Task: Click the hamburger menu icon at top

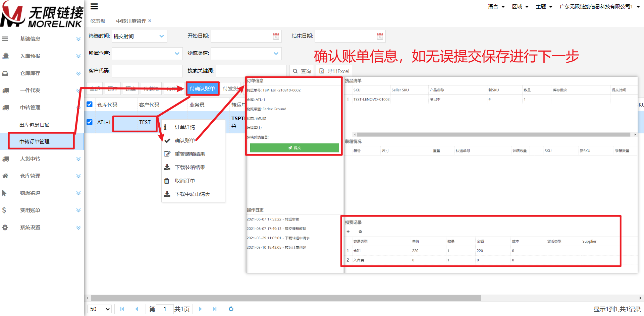Action: (x=94, y=6)
